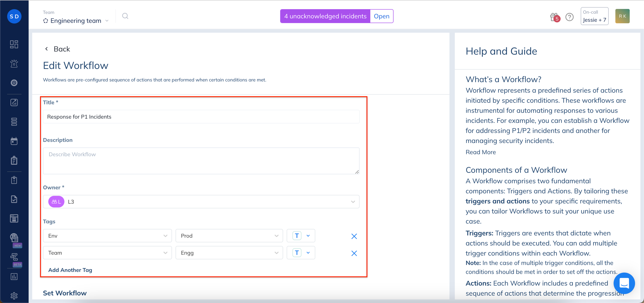Open the T color dropdown for Team tag
This screenshot has width=644, height=303.
[301, 253]
